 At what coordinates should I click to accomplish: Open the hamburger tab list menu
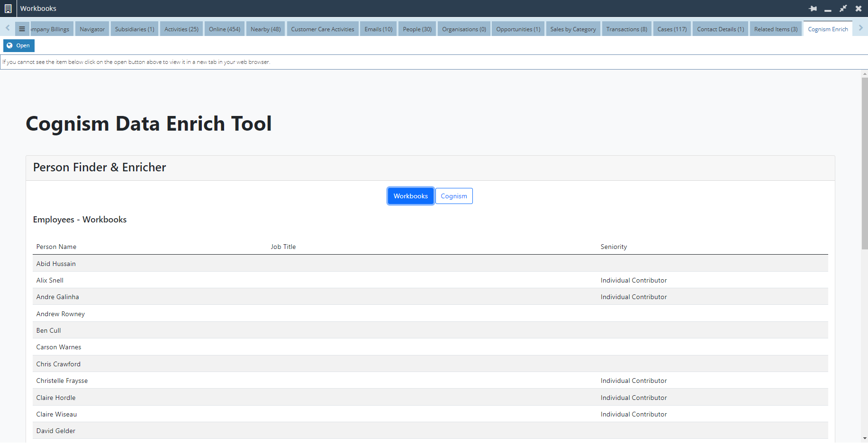22,29
